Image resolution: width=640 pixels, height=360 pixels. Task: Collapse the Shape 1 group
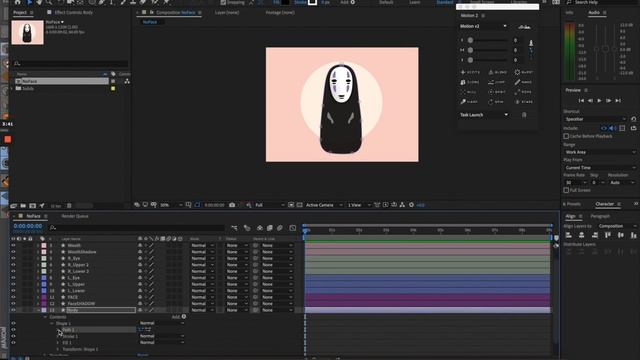pos(52,323)
